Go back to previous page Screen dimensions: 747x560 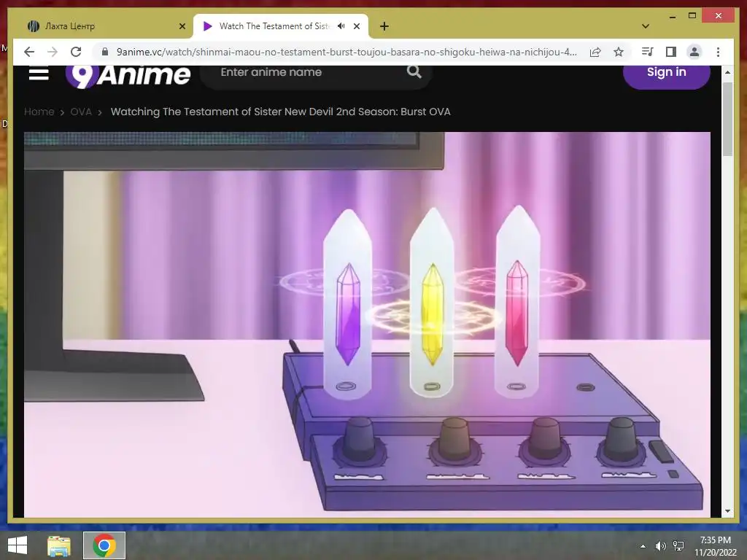point(29,52)
